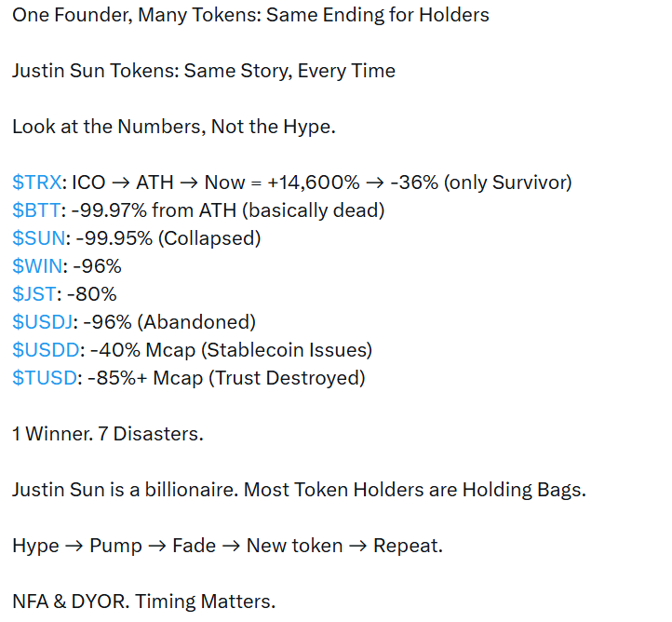Open the $TRX cashtag link

tap(35, 183)
